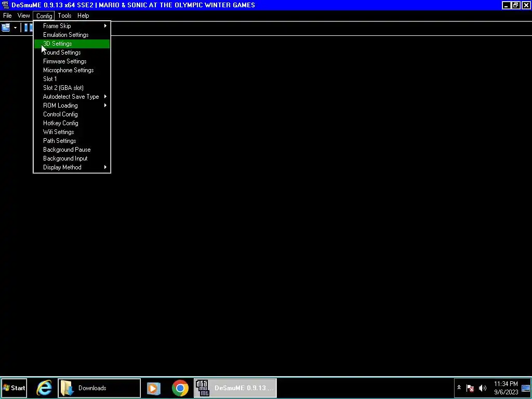Open the Help menu
This screenshot has width=532, height=399.
83,16
